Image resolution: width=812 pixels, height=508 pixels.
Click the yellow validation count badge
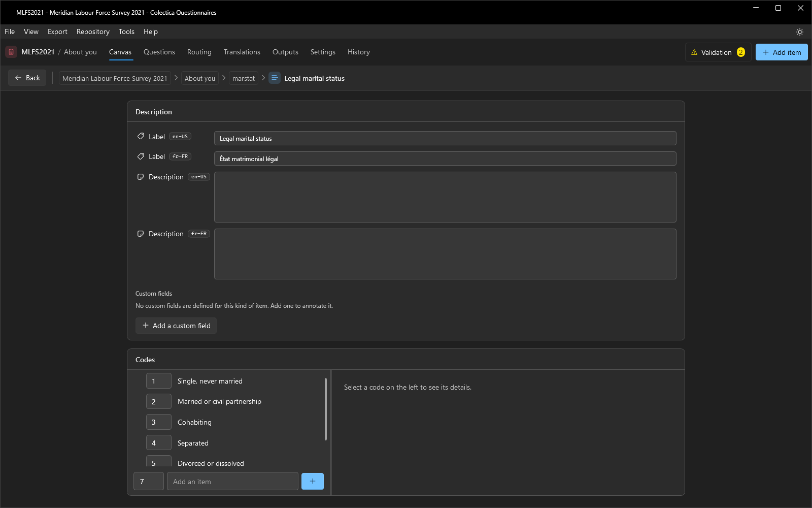pyautogui.click(x=741, y=52)
